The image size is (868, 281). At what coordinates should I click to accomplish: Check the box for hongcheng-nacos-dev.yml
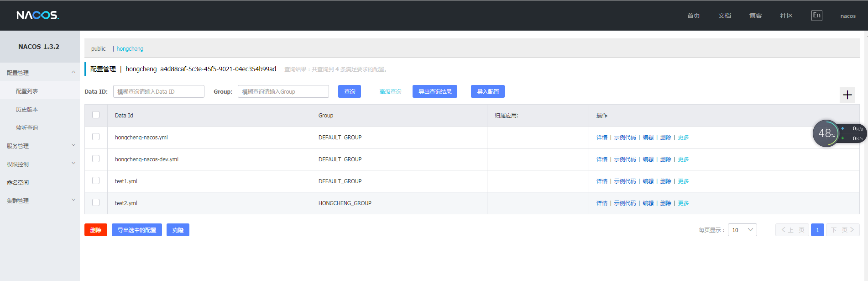coord(96,159)
